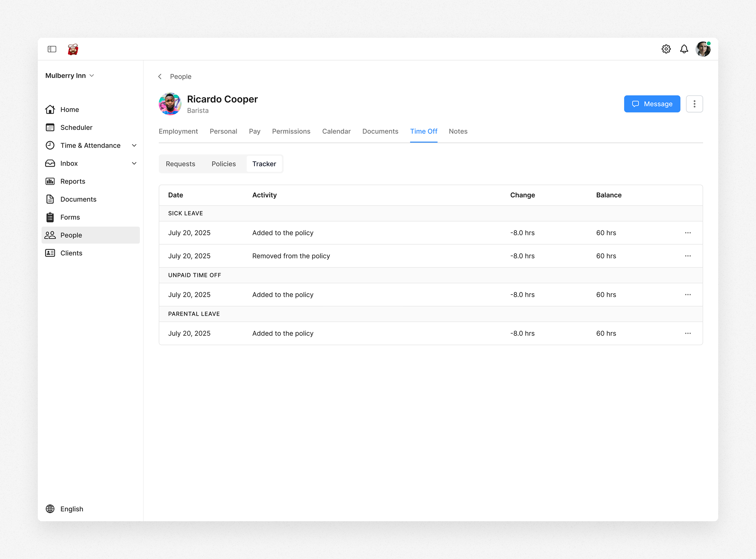Open the settings gear icon
Image resolution: width=756 pixels, height=559 pixels.
666,49
